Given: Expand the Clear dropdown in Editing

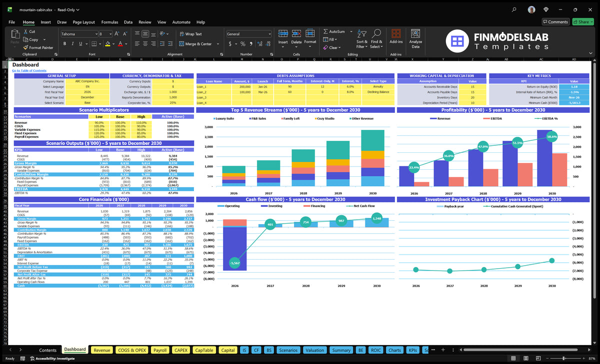Looking at the screenshot, I should click(x=340, y=47).
